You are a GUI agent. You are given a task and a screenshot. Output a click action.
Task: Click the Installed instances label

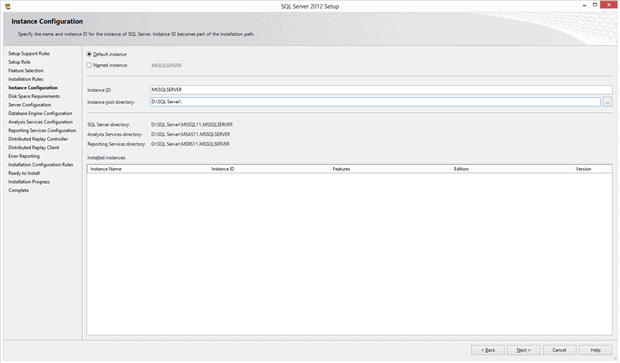[x=106, y=158]
